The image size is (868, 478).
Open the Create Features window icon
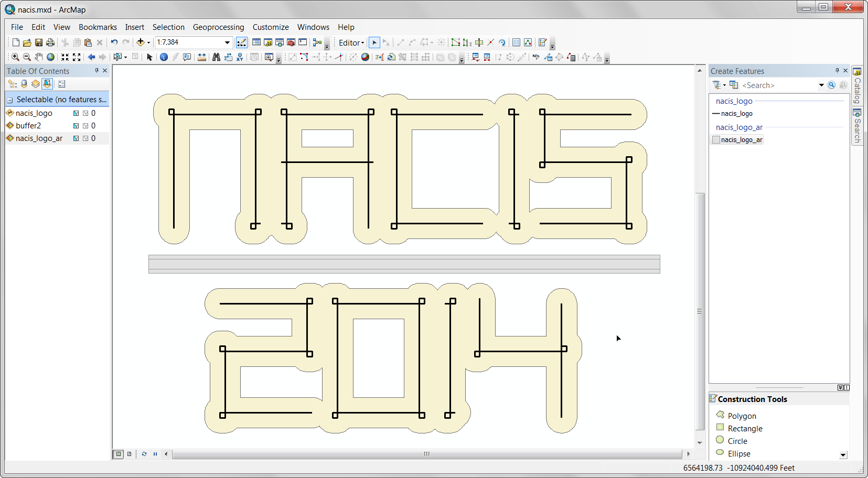[x=543, y=42]
